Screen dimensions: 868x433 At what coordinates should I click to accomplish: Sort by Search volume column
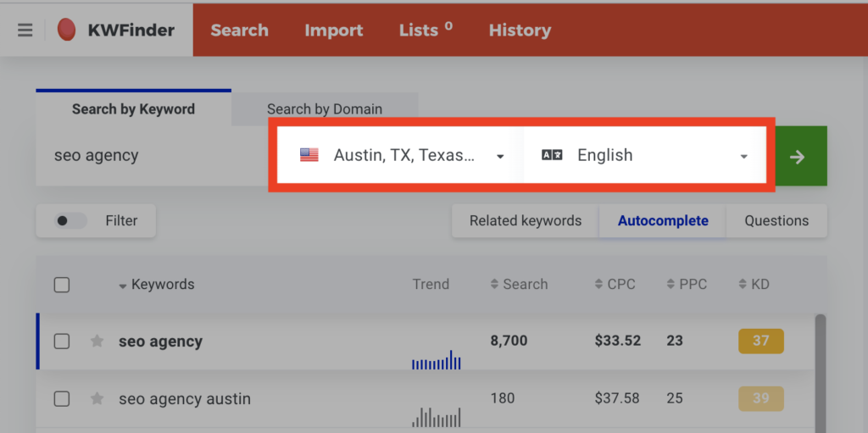tap(519, 285)
